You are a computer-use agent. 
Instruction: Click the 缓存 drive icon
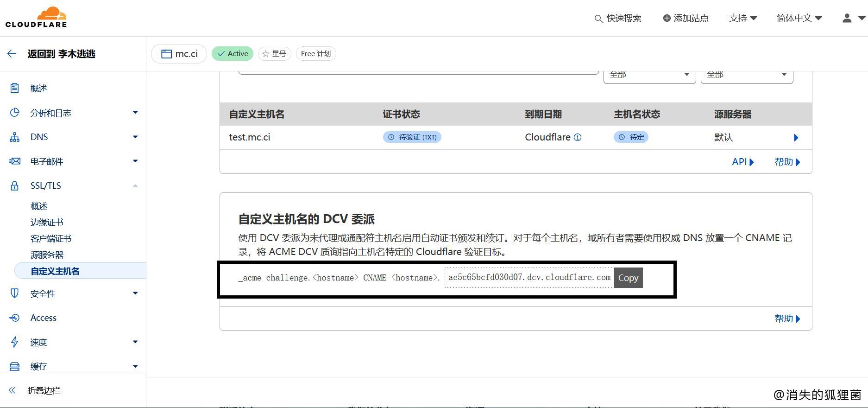click(x=14, y=366)
